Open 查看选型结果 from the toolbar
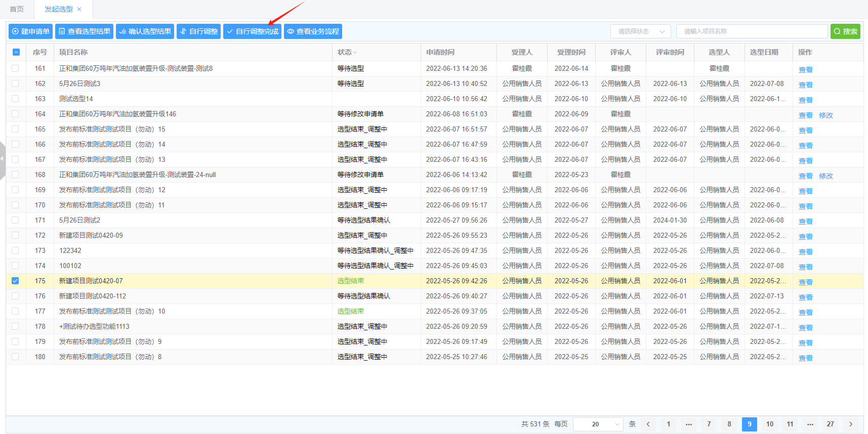 [x=84, y=31]
